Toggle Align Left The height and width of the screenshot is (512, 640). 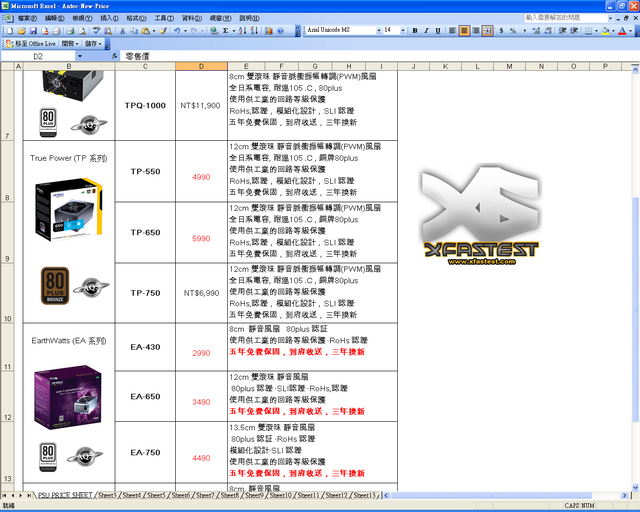coord(452,31)
